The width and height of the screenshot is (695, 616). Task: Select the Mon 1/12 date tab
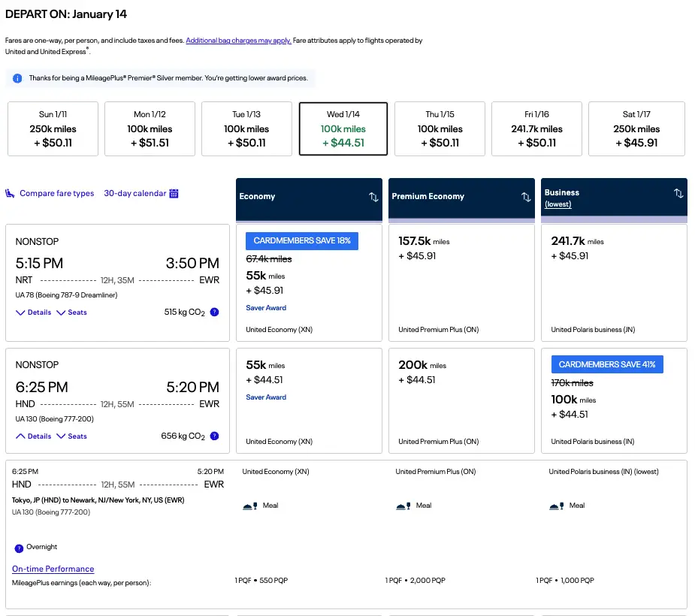pyautogui.click(x=150, y=129)
